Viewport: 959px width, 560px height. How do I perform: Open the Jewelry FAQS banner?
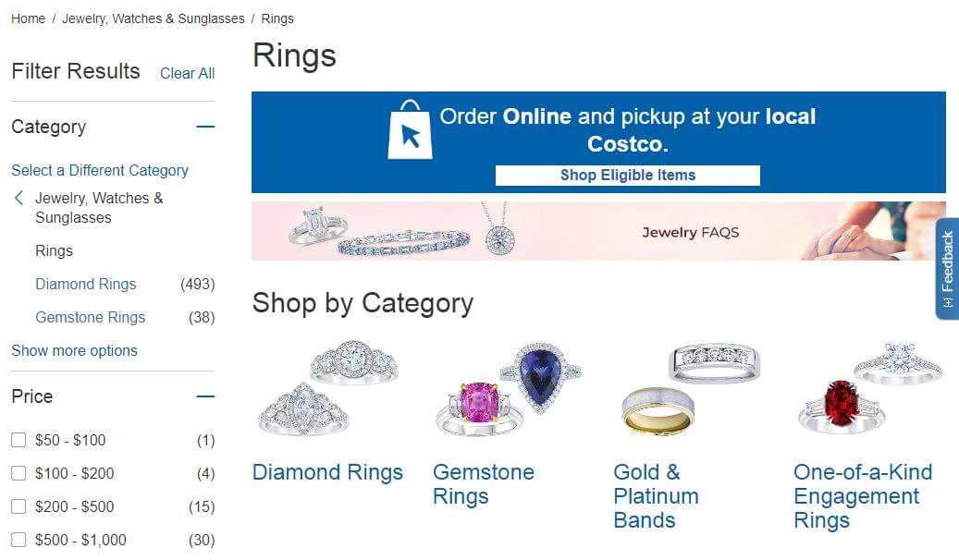click(598, 231)
